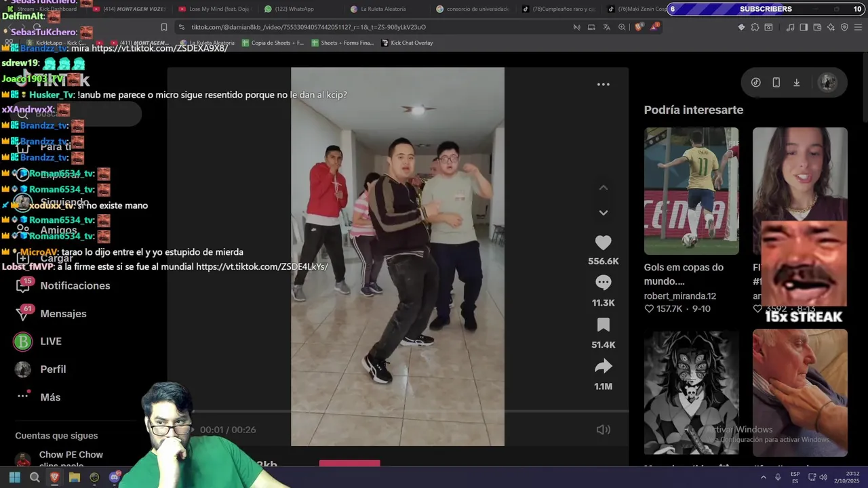Click the Notificaciones icon with badge 15
The height and width of the screenshot is (488, 868).
(23, 286)
